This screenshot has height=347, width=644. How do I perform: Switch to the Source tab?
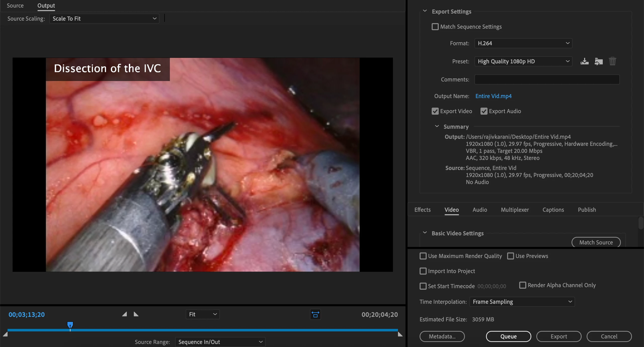pos(15,6)
